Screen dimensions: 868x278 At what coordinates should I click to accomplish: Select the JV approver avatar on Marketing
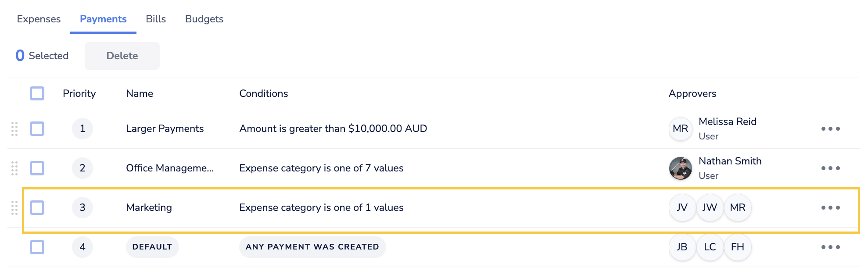[x=682, y=207]
